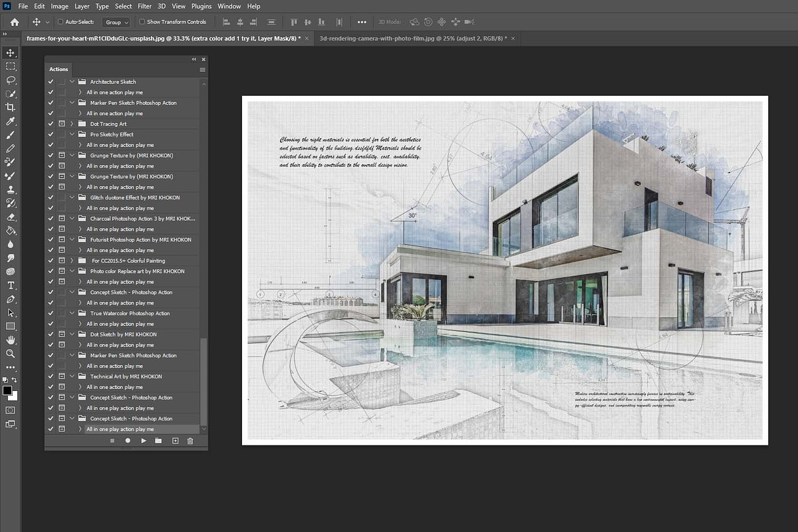This screenshot has width=798, height=532.
Task: Collapse True Watercolor Photoshop Action set
Action: pos(72,313)
